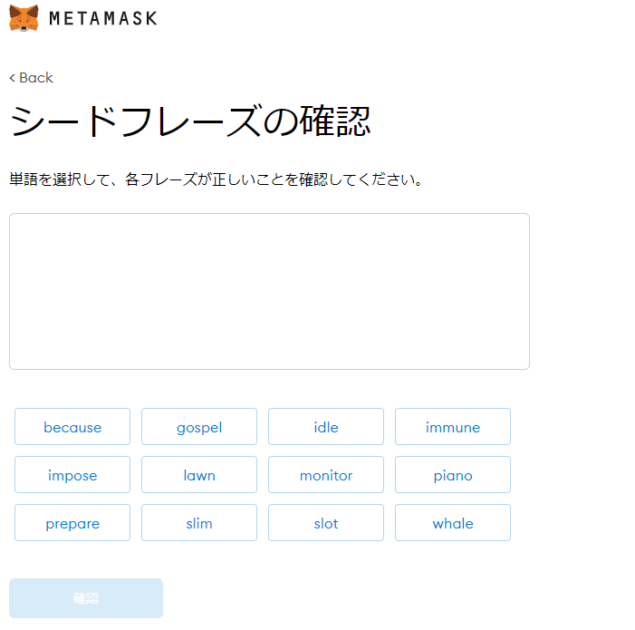The width and height of the screenshot is (635, 630).
Task: Click the METAMASK wordmark text
Action: pyautogui.click(x=103, y=19)
